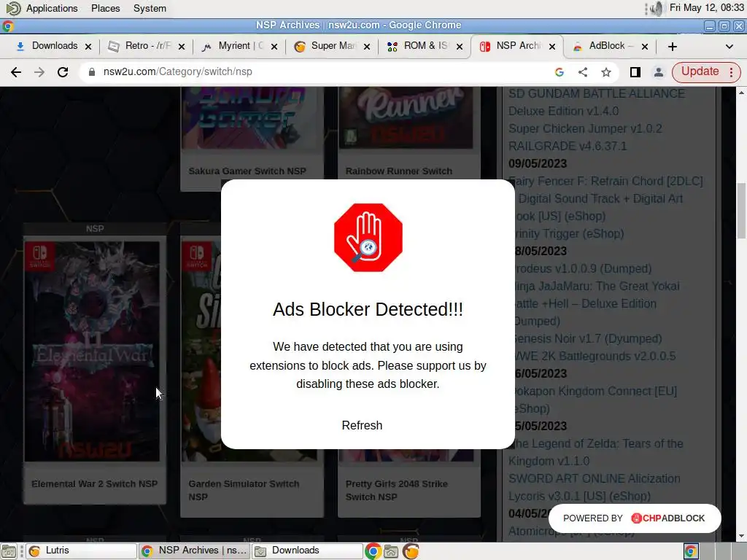747x560 pixels.
Task: Open the System menu
Action: point(150,8)
